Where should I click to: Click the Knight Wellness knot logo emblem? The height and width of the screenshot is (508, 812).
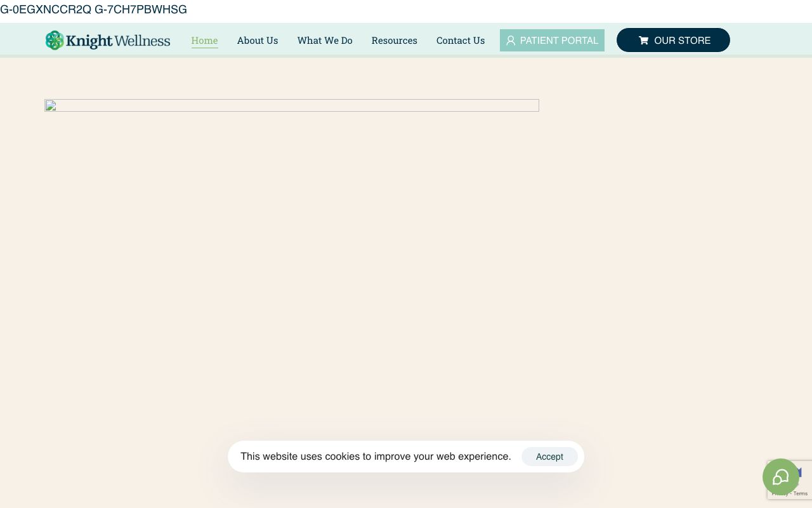click(55, 40)
